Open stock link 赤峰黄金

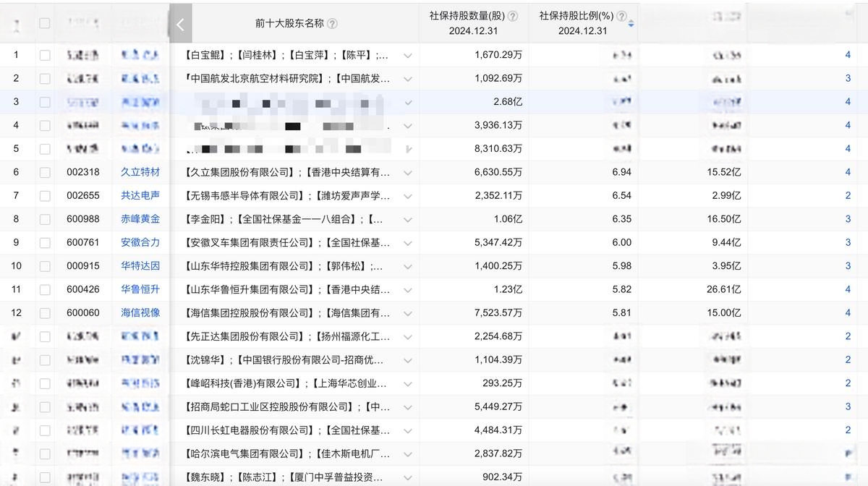pyautogui.click(x=140, y=219)
